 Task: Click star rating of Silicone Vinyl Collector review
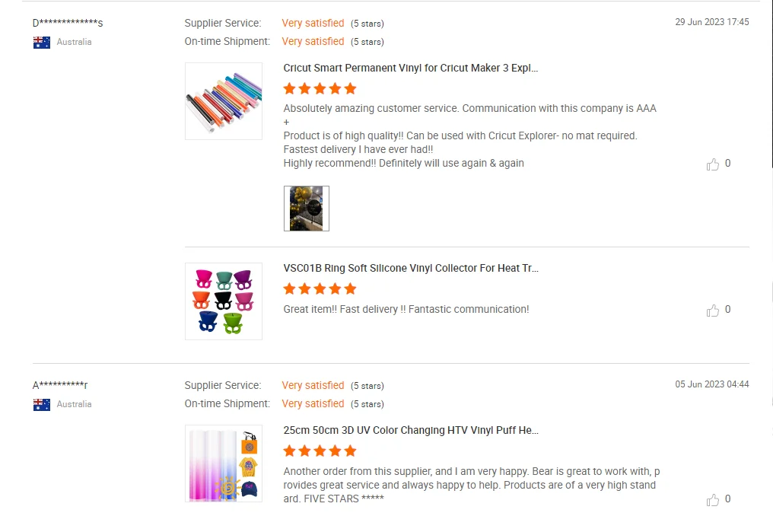tap(320, 289)
